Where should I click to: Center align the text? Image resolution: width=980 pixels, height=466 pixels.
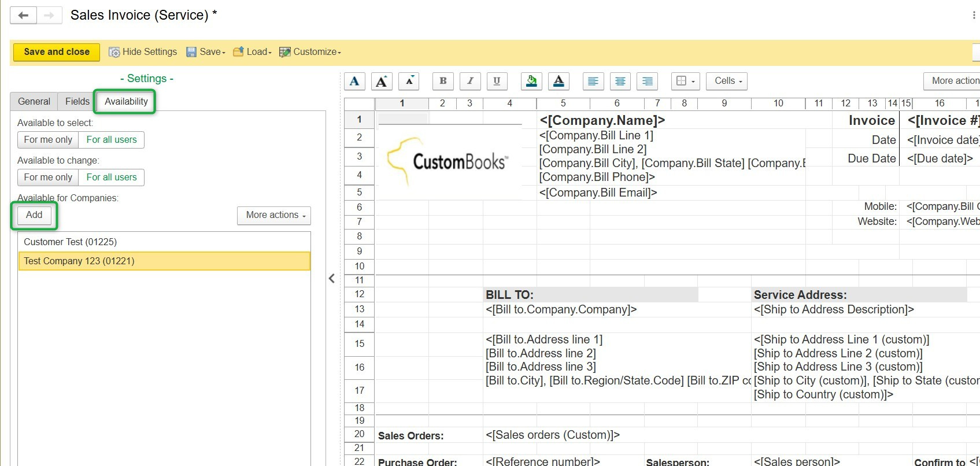point(620,82)
